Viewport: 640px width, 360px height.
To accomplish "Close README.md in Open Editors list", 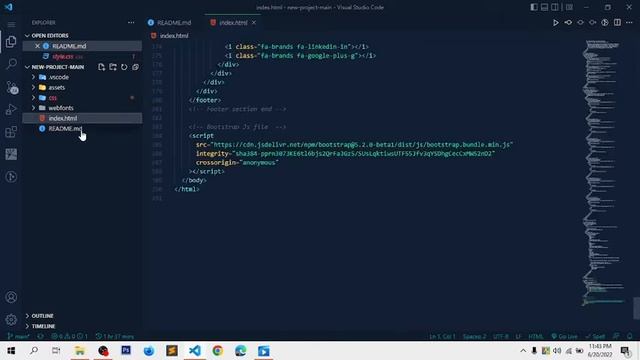I will (37, 46).
